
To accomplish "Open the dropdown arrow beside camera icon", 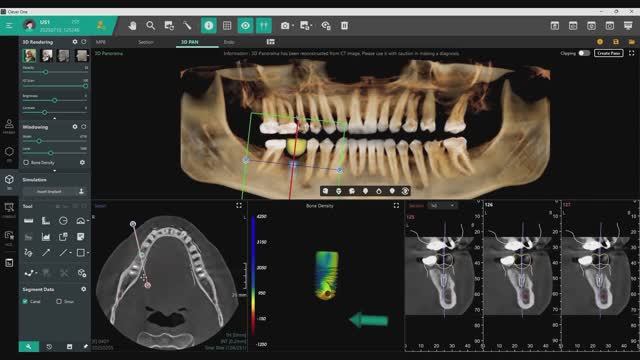I will point(293,26).
